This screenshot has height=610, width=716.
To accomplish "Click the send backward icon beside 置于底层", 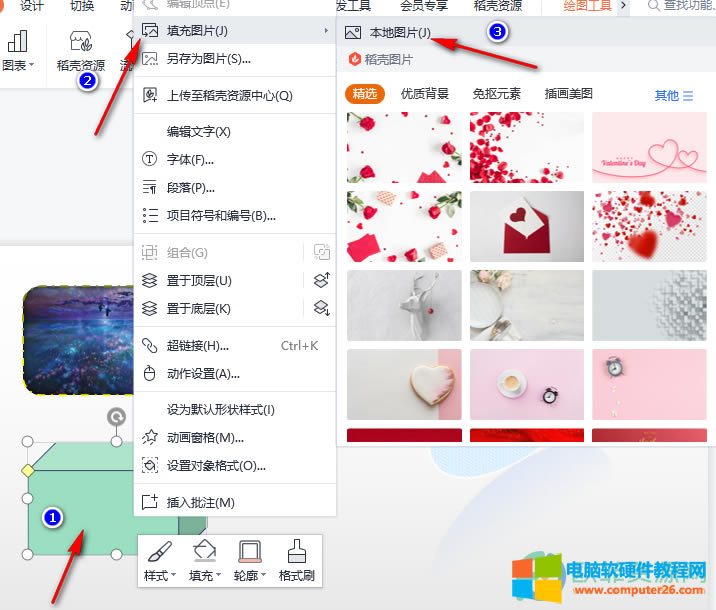I will [322, 308].
